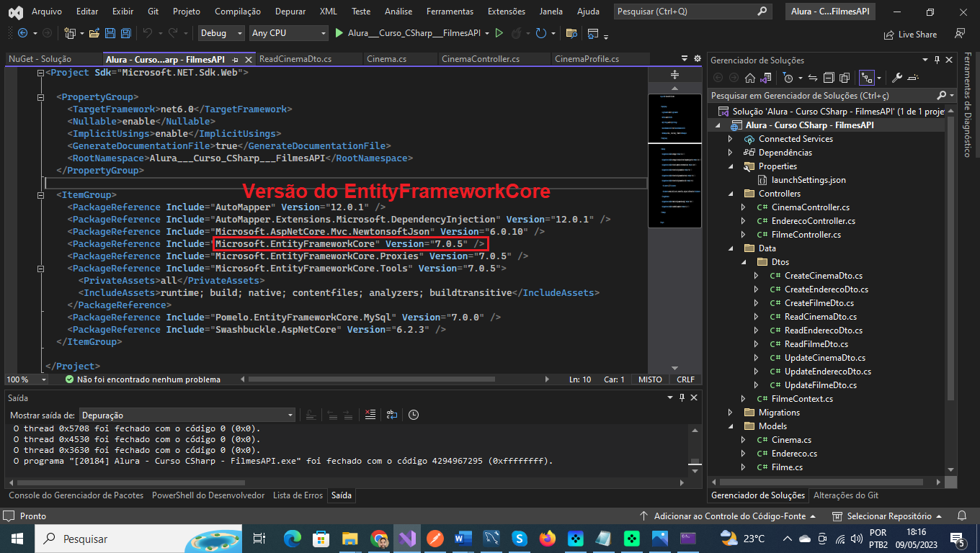Start debugging with the green play button
Viewport: 980px width, 553px height.
click(340, 33)
